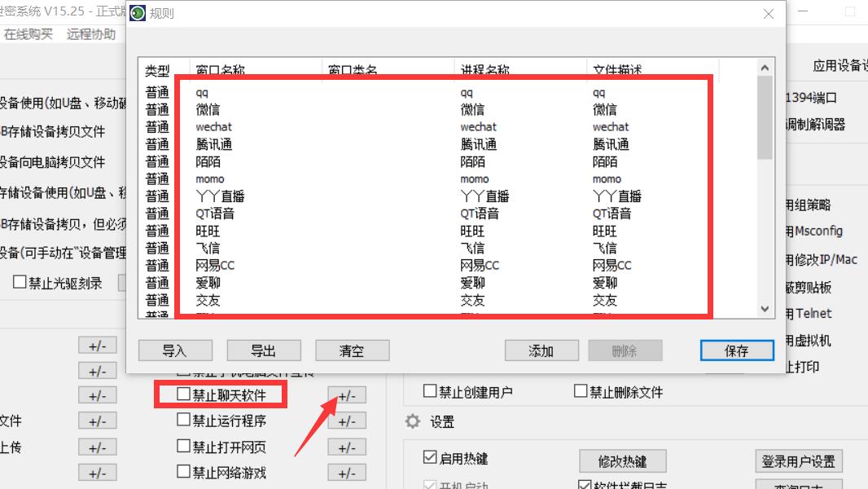Toggle the 禁止网络游戏 checkbox
The width and height of the screenshot is (868, 489).
pos(183,471)
